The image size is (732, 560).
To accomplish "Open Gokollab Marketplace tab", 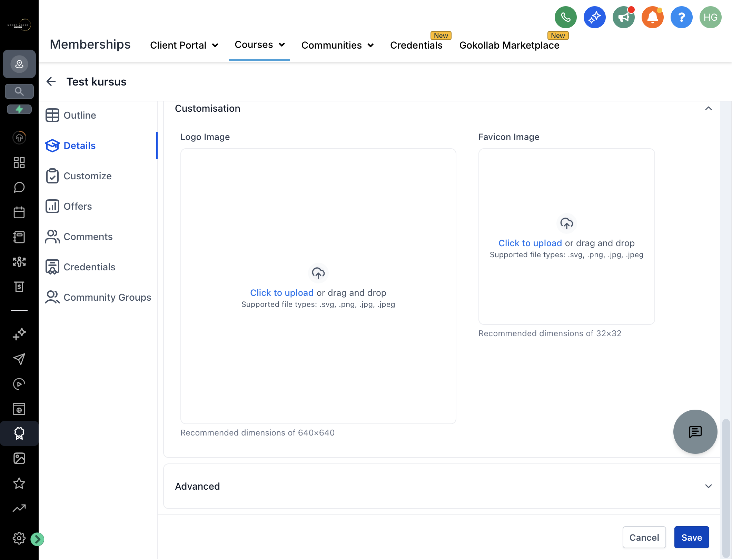I will (x=509, y=45).
